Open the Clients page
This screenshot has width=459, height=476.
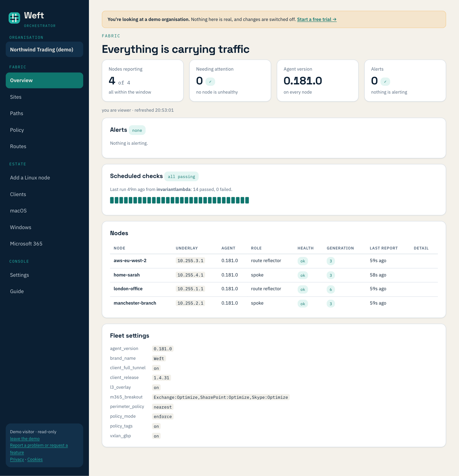point(44,194)
